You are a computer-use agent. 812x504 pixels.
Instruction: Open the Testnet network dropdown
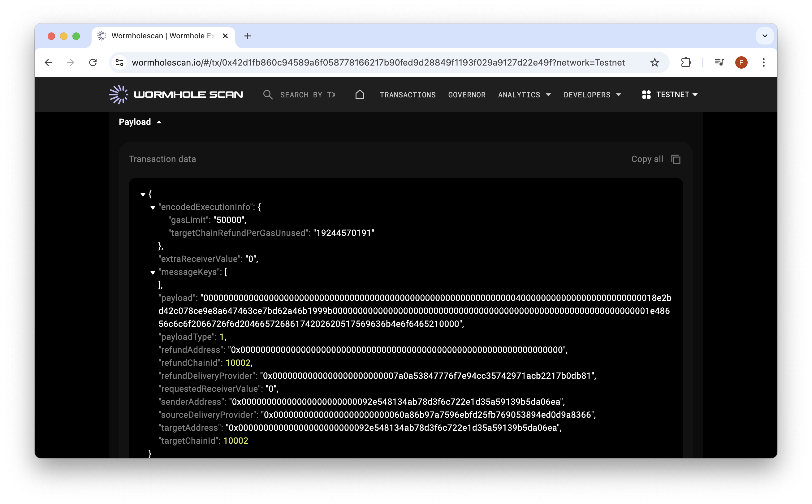670,95
